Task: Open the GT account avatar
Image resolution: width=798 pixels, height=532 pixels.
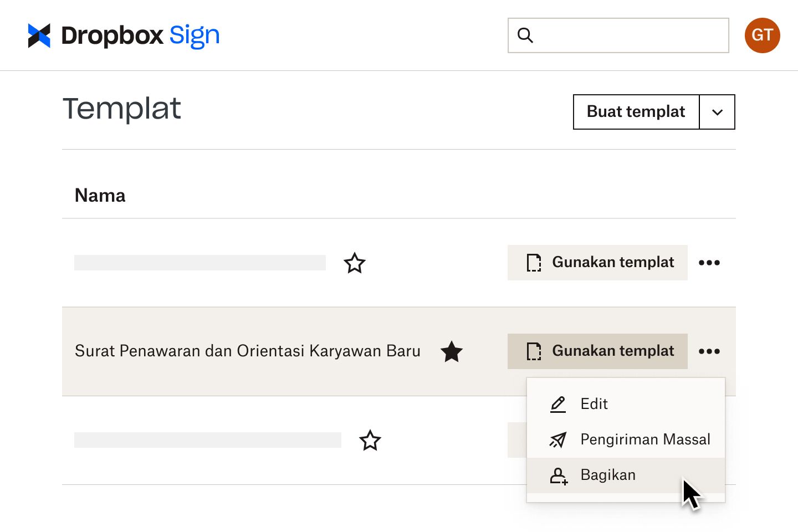Action: (x=762, y=35)
